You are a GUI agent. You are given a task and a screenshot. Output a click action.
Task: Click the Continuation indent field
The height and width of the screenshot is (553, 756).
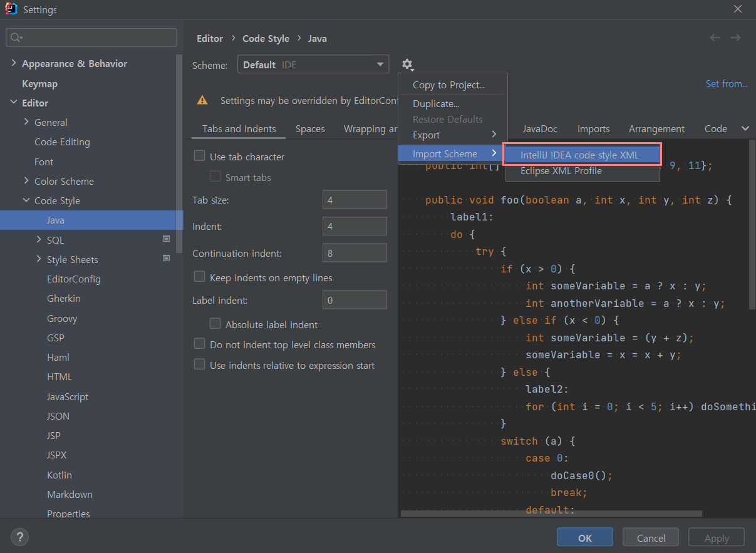[355, 253]
